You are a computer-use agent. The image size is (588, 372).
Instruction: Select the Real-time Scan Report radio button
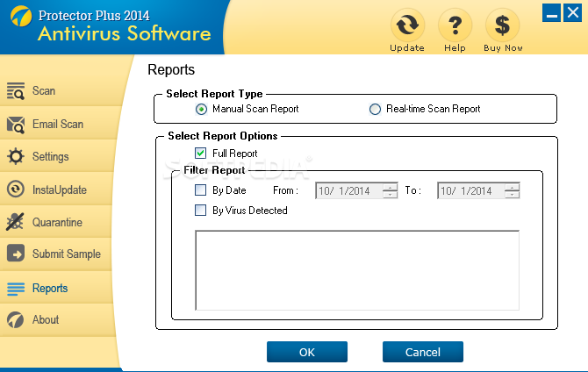375,109
